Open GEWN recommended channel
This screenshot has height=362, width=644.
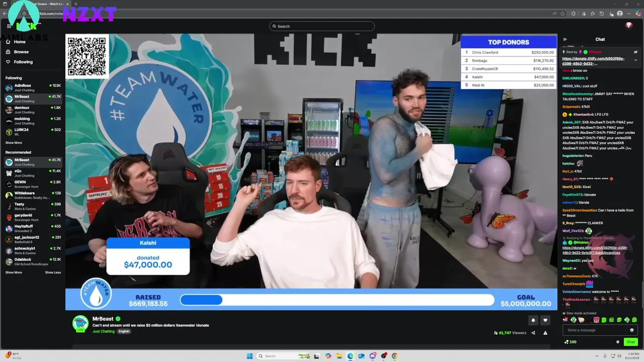pyautogui.click(x=32, y=184)
